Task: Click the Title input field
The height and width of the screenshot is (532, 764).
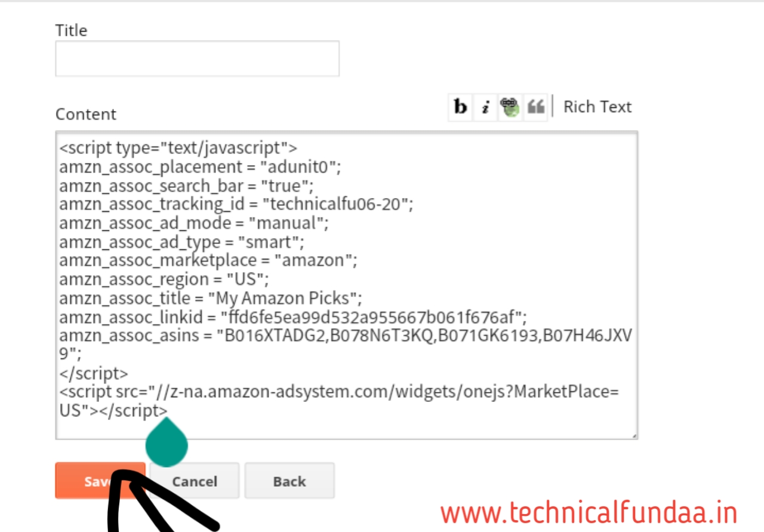Action: pyautogui.click(x=198, y=58)
